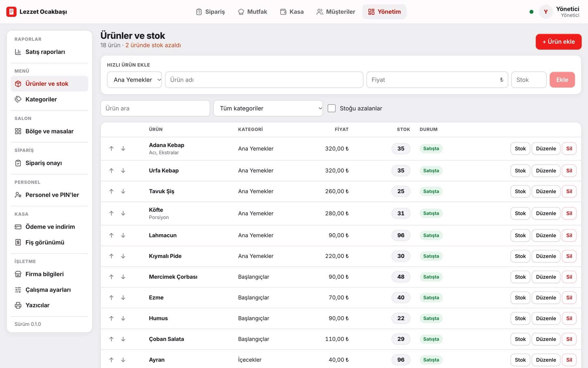Click the Yazıcılar printer icon
This screenshot has width=588, height=368.
pyautogui.click(x=18, y=305)
